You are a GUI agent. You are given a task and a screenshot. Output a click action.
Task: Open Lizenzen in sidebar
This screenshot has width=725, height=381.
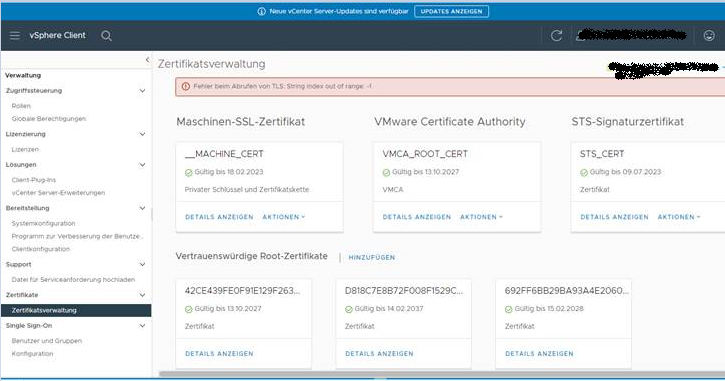[25, 149]
